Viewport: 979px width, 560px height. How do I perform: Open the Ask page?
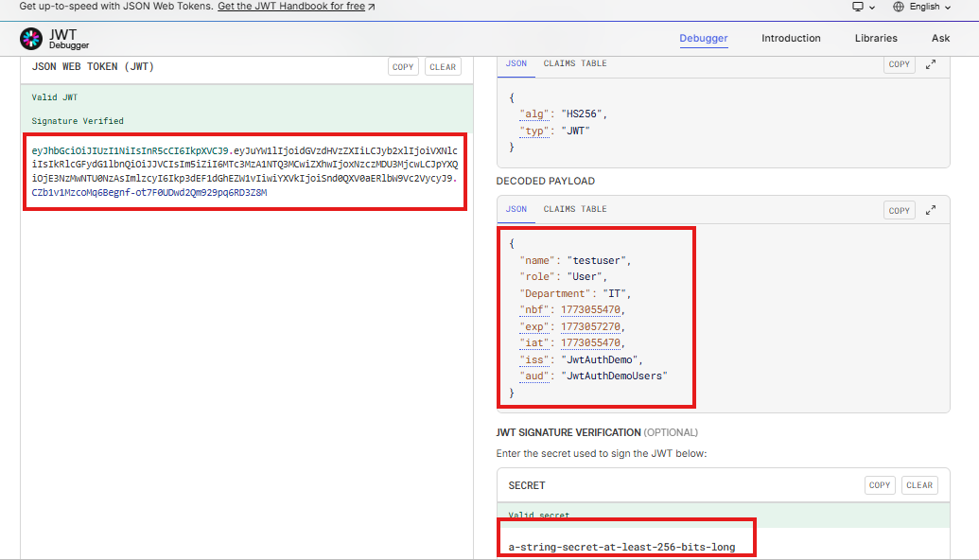pos(940,38)
